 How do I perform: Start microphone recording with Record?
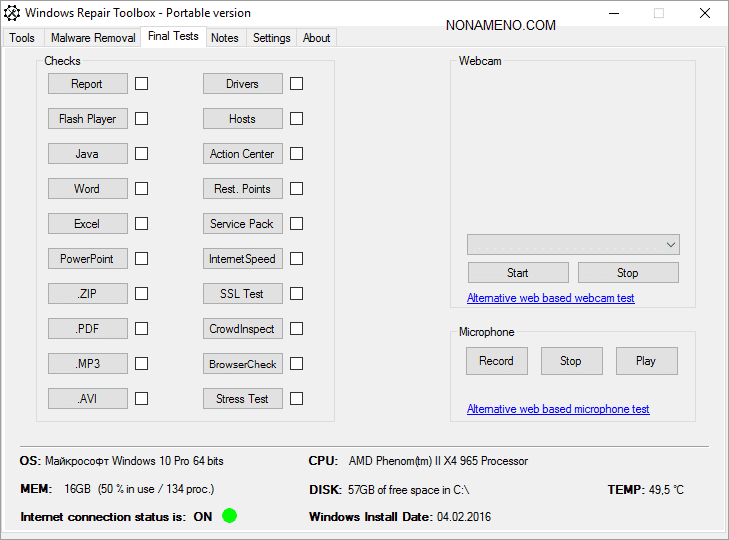coord(496,361)
